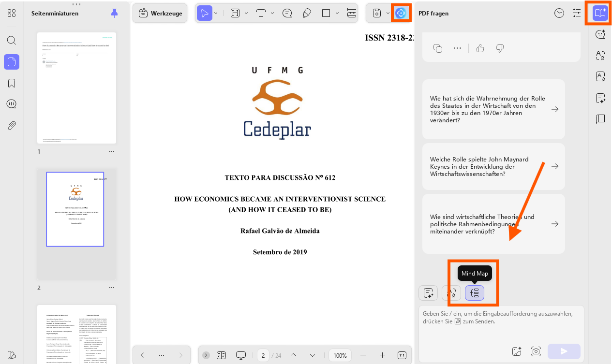Expand save options dropdown arrow
Screen dimensions: 612x364
click(x=388, y=13)
